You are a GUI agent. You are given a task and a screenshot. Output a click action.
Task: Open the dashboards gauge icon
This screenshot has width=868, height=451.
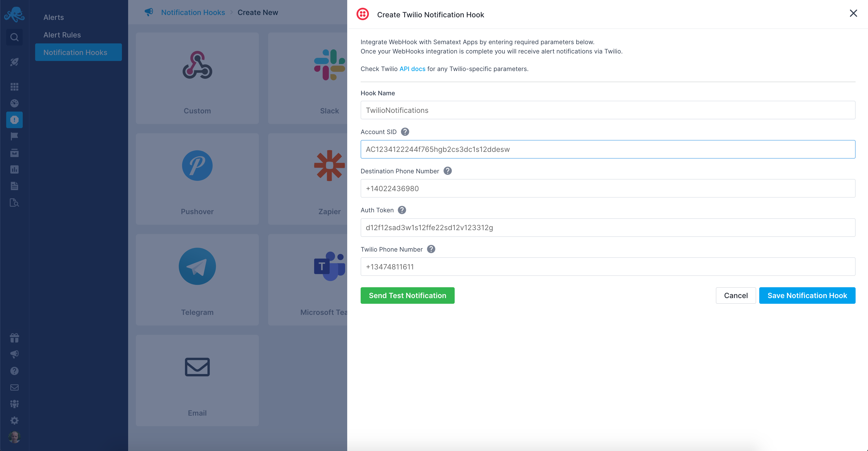(x=14, y=103)
